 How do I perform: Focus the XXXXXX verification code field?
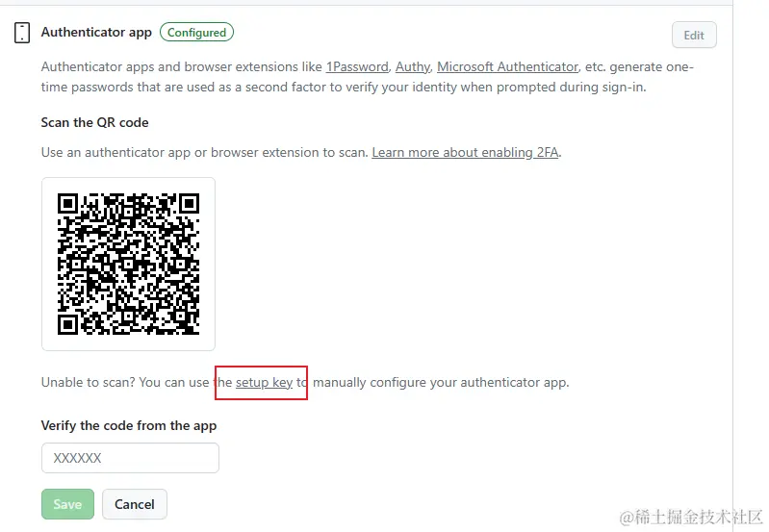click(130, 458)
